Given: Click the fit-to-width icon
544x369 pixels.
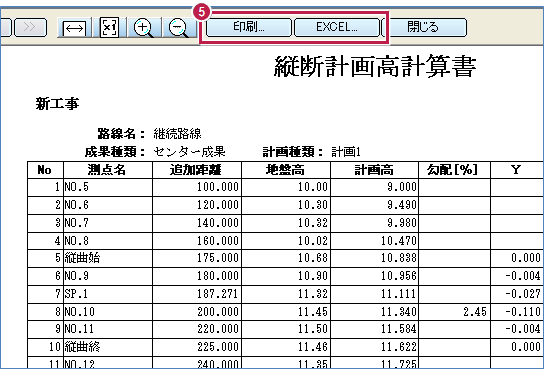Looking at the screenshot, I should tap(75, 27).
